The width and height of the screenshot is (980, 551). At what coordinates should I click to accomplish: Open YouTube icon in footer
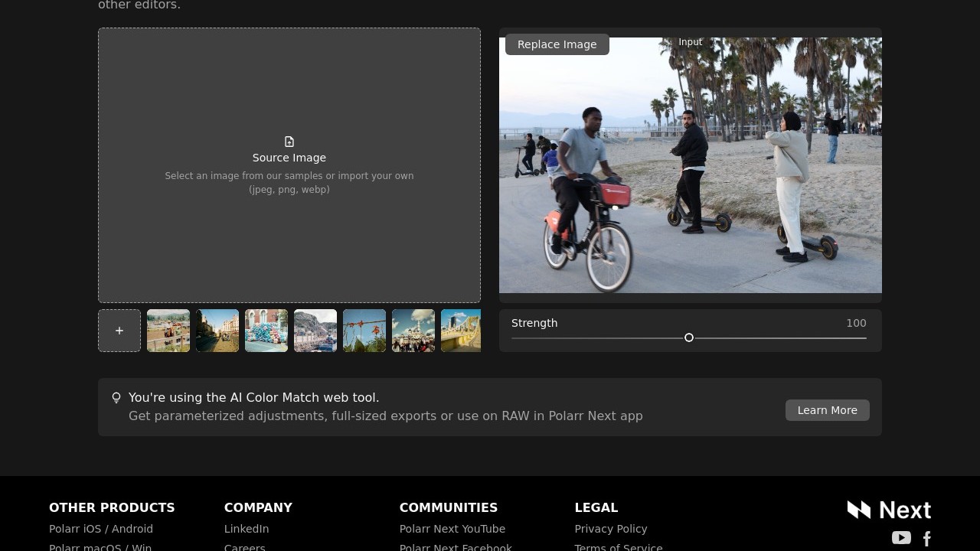[901, 538]
